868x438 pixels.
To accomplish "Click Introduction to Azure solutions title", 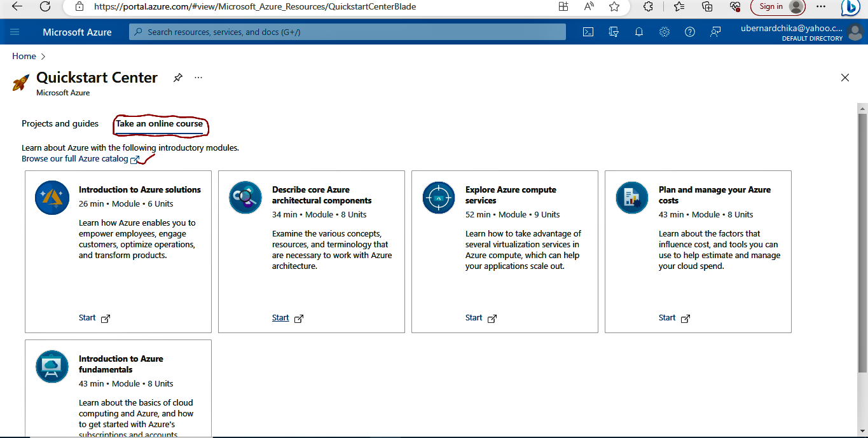I will click(140, 189).
